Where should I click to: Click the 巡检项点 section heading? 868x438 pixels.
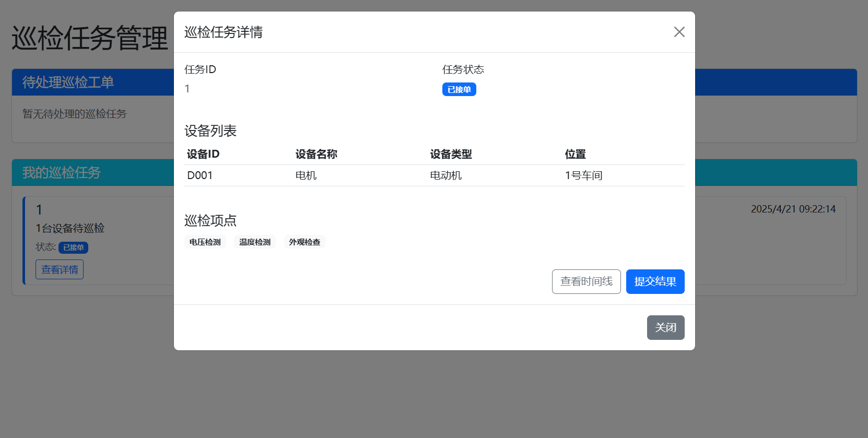[210, 220]
